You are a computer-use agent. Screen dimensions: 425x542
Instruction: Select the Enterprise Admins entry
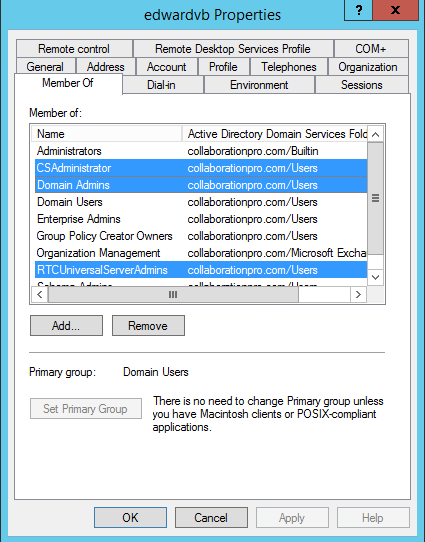(201, 219)
